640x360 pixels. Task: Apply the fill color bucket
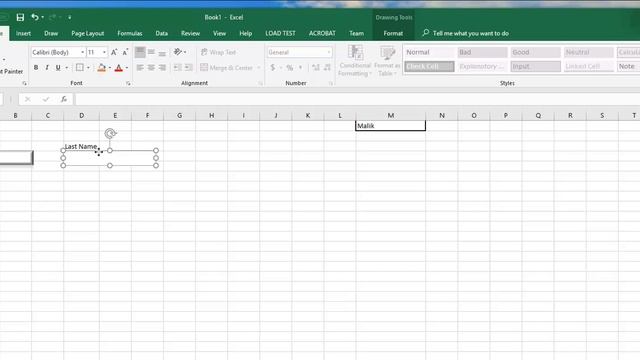tap(102, 67)
